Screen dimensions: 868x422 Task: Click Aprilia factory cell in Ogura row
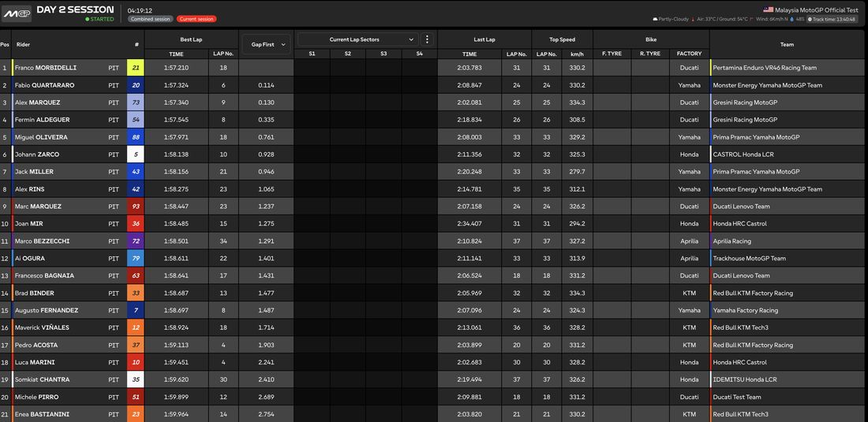pyautogui.click(x=689, y=258)
